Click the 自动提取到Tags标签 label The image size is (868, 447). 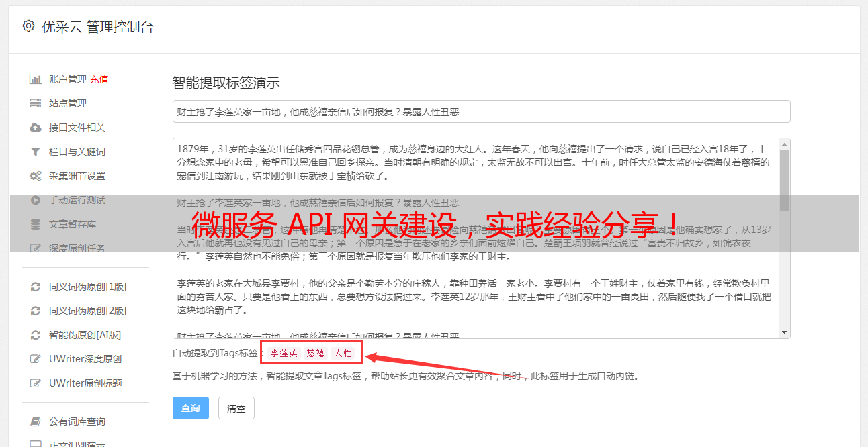(x=216, y=353)
